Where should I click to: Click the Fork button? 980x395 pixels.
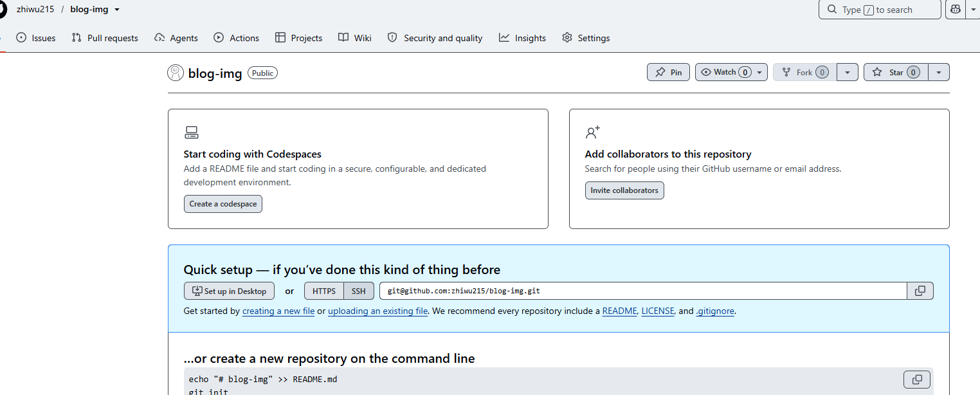[804, 72]
